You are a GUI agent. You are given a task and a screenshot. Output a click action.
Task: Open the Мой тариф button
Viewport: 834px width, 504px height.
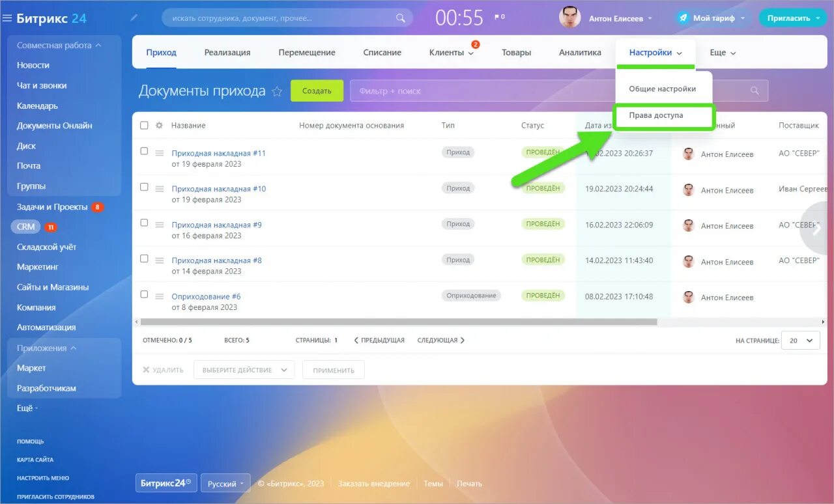[713, 18]
